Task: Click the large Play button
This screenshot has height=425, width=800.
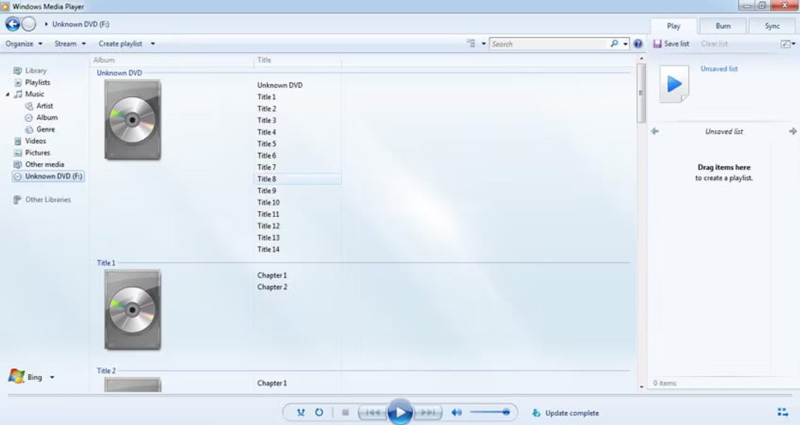Action: tap(400, 412)
